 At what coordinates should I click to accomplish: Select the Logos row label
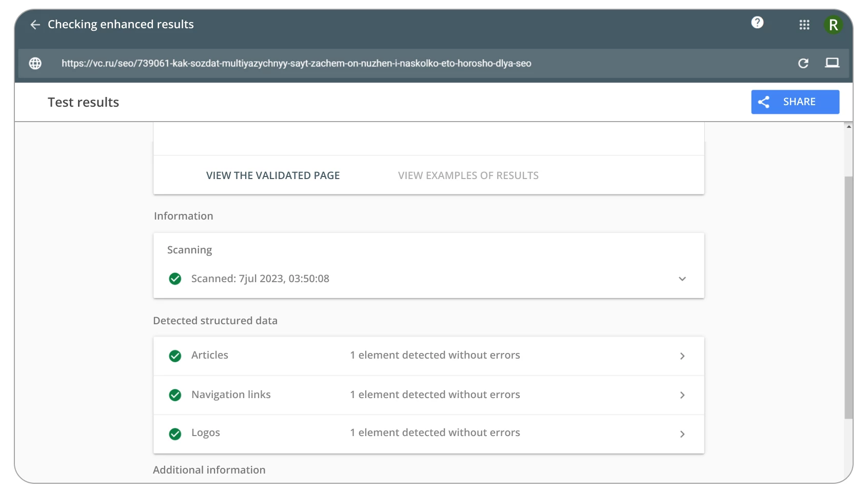(x=206, y=432)
